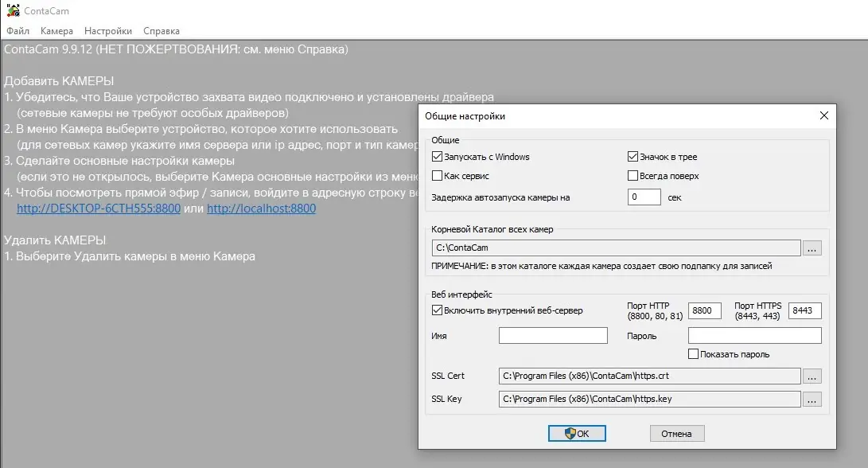Viewport: 868px width, 468px height.
Task: Disable Запускать с Windows
Action: click(x=437, y=156)
